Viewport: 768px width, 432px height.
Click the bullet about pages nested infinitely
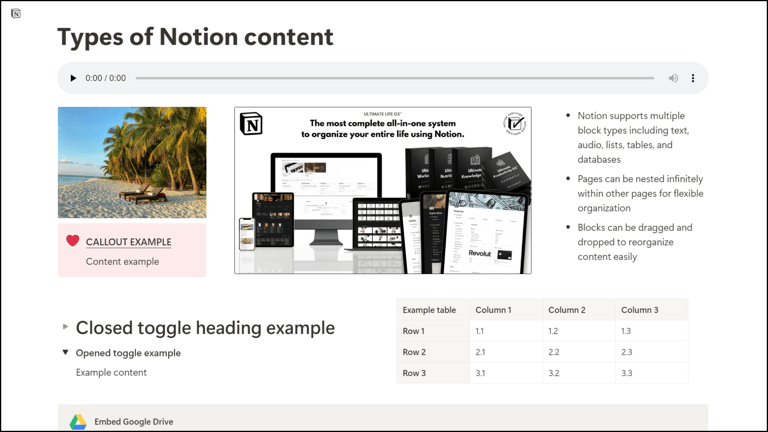point(640,193)
